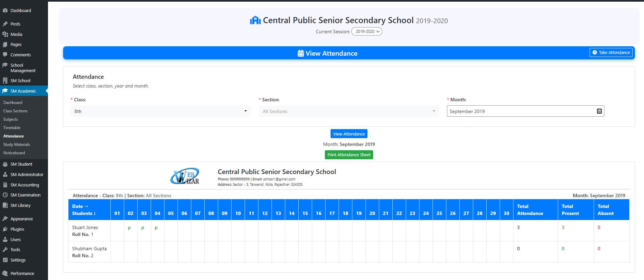Screen dimensions: 644x280
Task: Click the WebWizar school logo
Action: pos(185,176)
